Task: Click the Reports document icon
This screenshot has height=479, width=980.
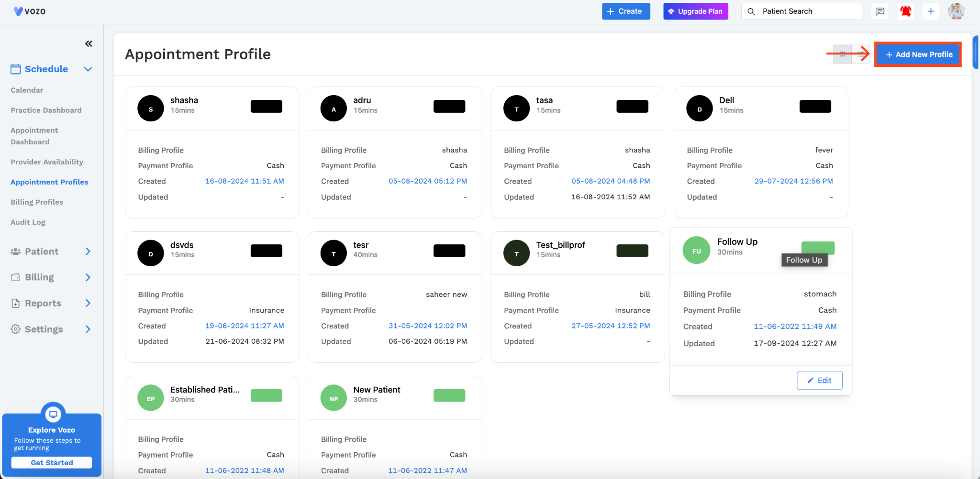Action: tap(16, 303)
